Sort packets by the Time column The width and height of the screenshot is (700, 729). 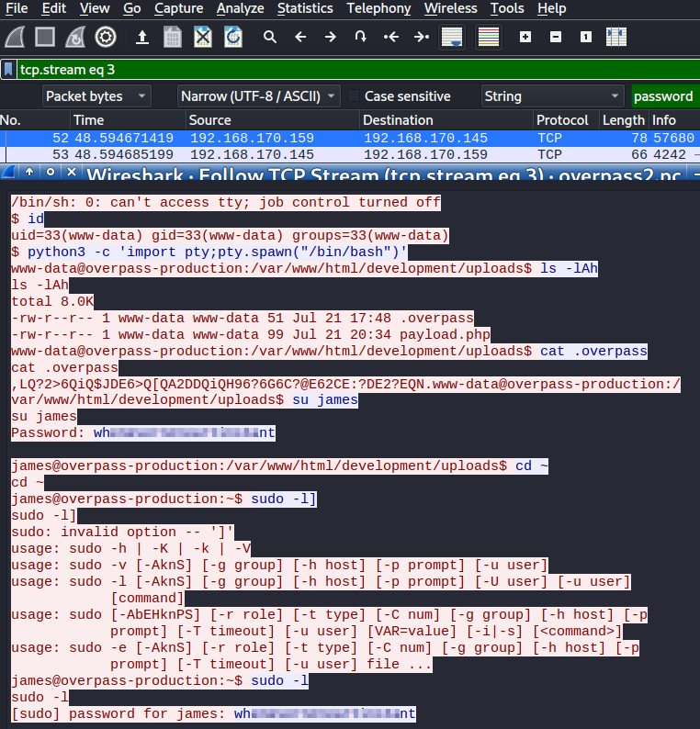(x=129, y=120)
